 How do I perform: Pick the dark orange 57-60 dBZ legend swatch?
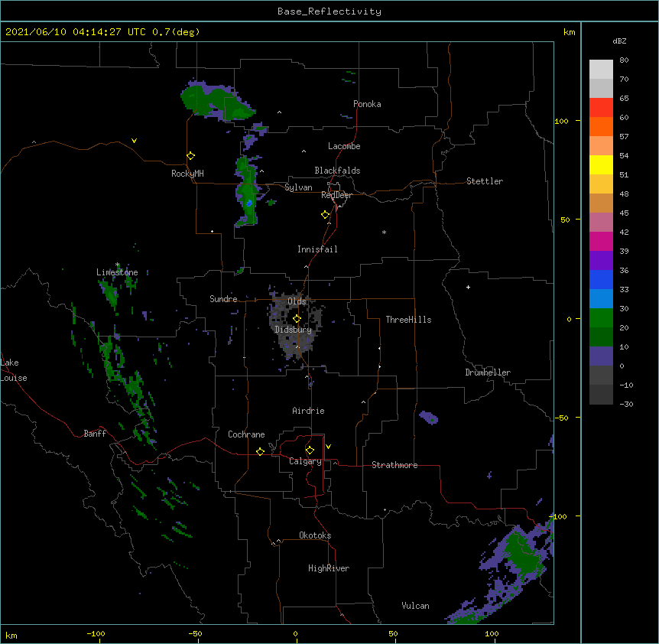[601, 126]
